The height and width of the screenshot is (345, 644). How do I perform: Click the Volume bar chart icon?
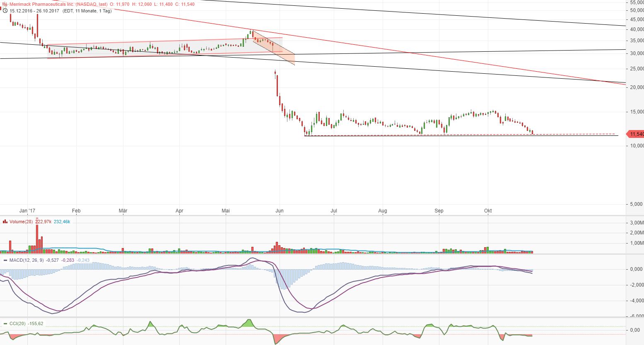point(5,222)
